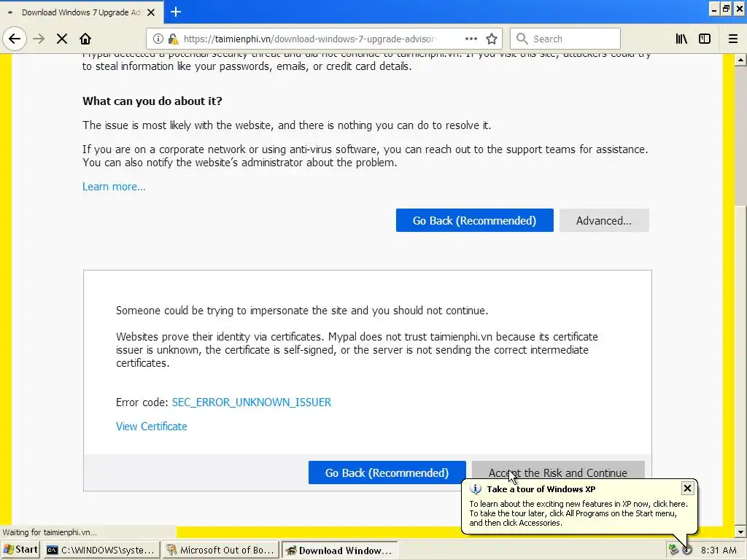Open the home page via house icon
Image resolution: width=747 pixels, height=560 pixels.
[x=85, y=39]
